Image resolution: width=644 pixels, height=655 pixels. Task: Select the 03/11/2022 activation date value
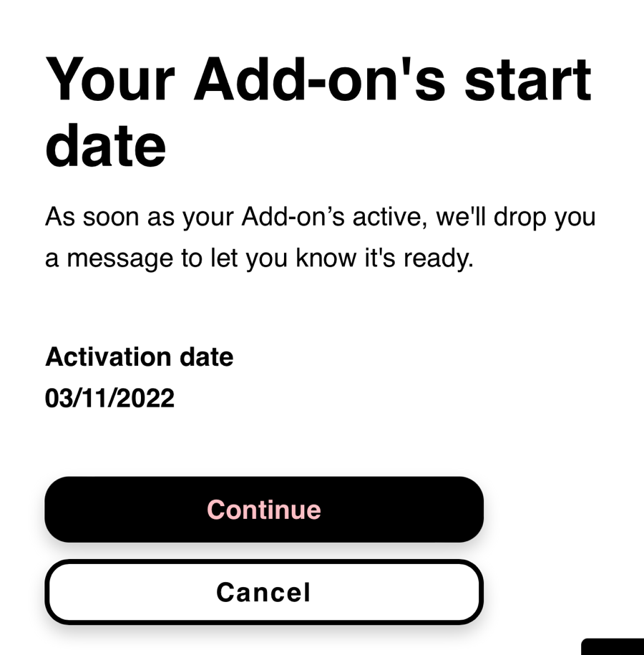point(109,398)
